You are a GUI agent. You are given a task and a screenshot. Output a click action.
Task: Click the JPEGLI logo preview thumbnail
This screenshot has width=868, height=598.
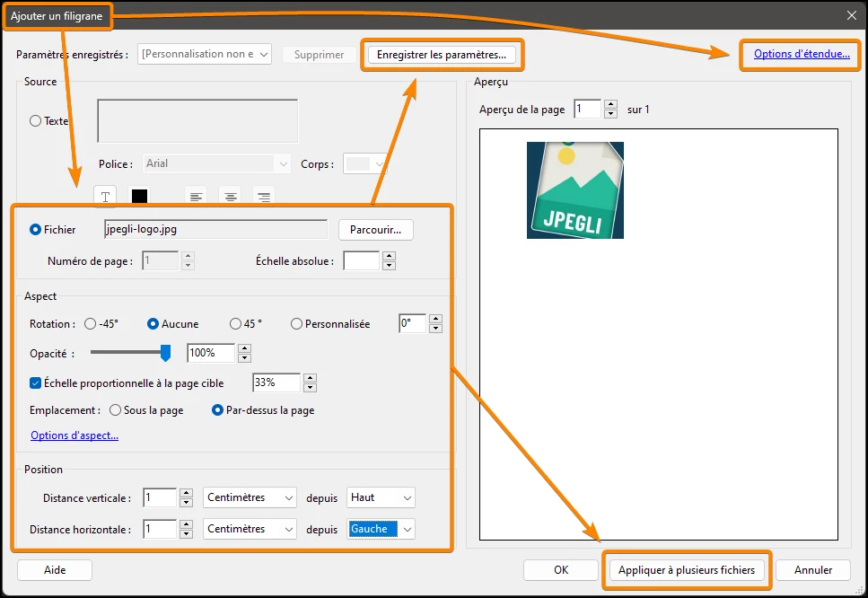(x=575, y=190)
